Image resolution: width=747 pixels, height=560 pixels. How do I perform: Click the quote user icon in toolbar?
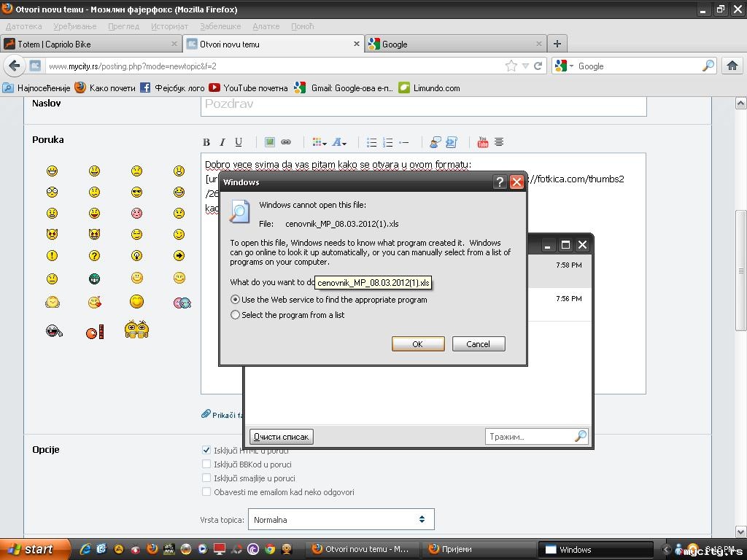pos(435,142)
